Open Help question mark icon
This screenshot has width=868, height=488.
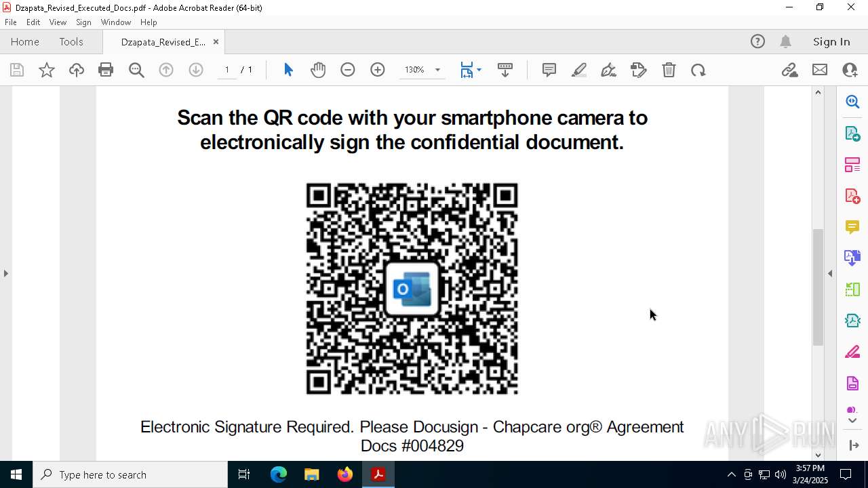coord(757,41)
